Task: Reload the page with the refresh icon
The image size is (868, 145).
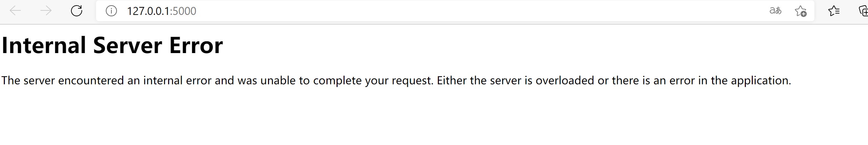Action: tap(77, 11)
